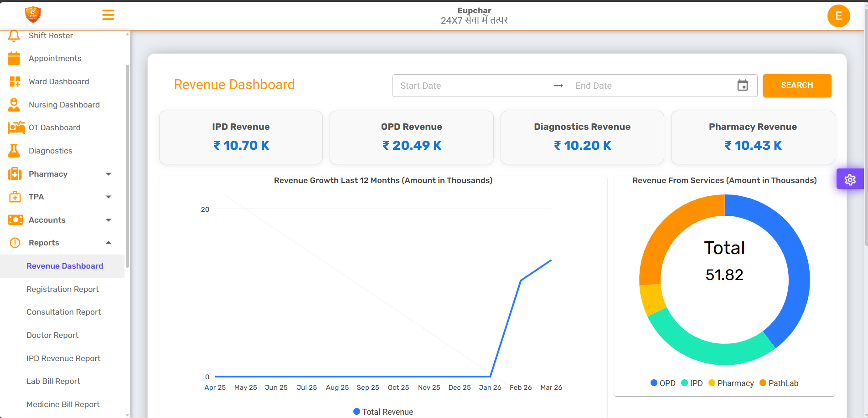The height and width of the screenshot is (418, 868).
Task: Expand the TPA submenu arrow
Action: click(x=108, y=197)
